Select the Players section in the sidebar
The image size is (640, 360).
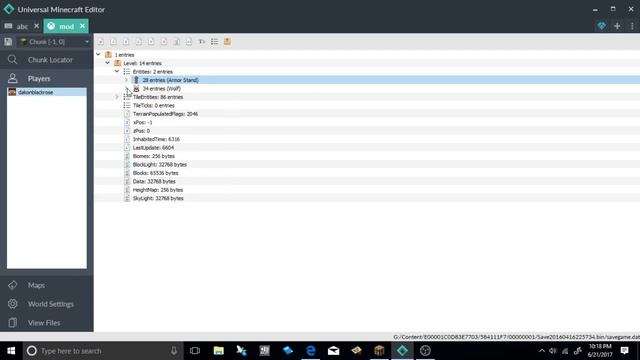[47, 78]
